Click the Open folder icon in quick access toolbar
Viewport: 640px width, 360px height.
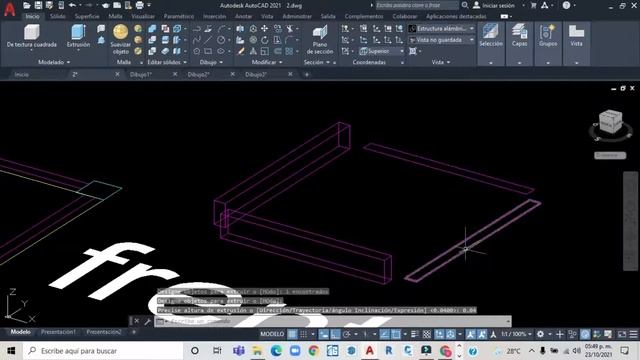tap(27, 5)
